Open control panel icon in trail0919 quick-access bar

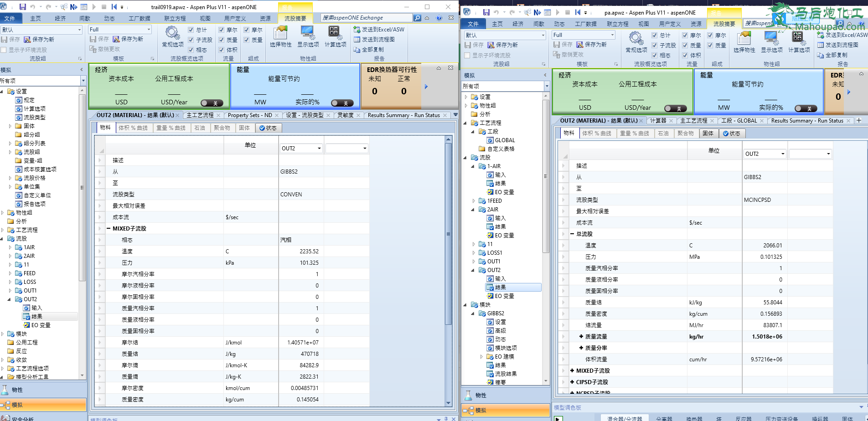pyautogui.click(x=84, y=7)
